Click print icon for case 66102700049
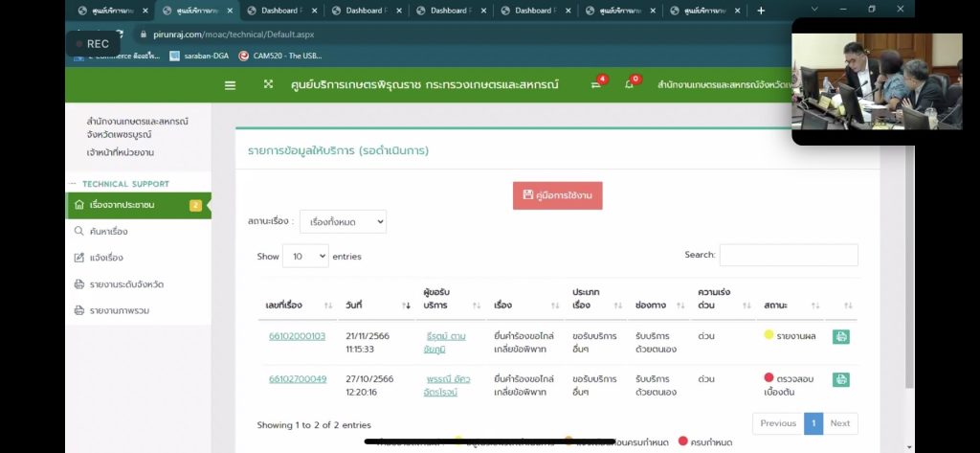Image resolution: width=980 pixels, height=453 pixels. (x=840, y=379)
